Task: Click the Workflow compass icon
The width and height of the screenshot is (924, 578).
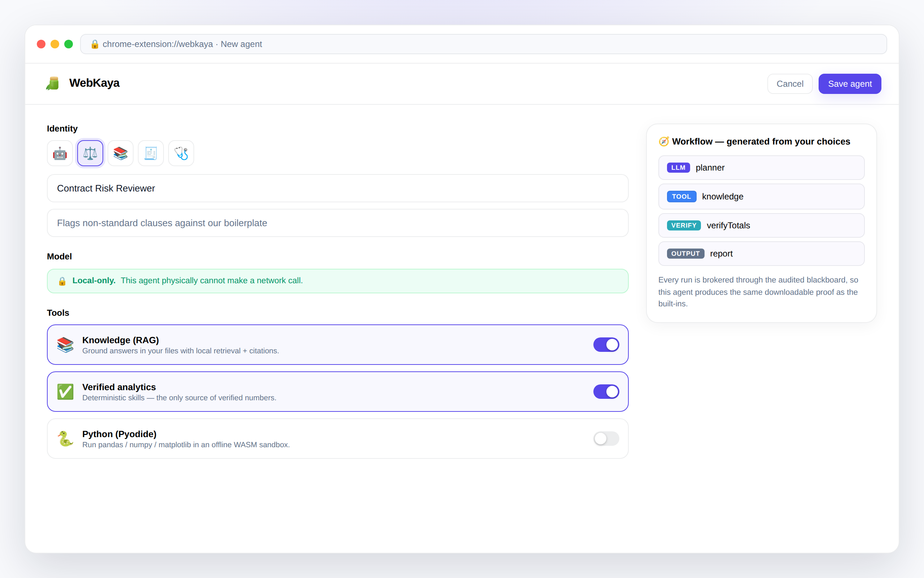Action: click(x=664, y=142)
